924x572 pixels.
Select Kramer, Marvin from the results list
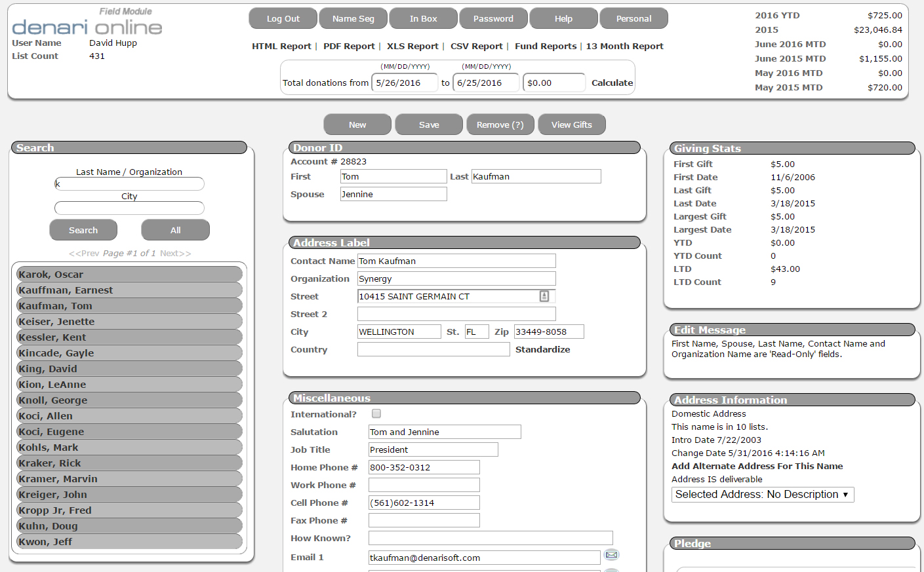129,479
